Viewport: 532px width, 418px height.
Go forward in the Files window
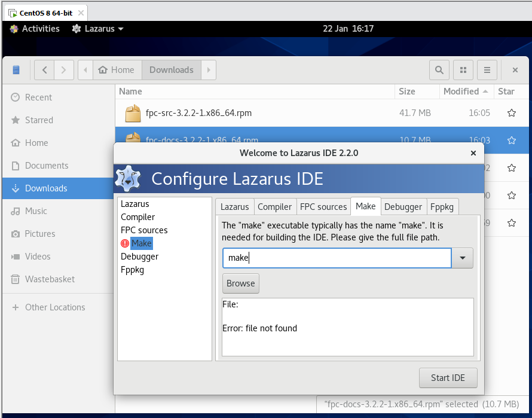click(64, 70)
